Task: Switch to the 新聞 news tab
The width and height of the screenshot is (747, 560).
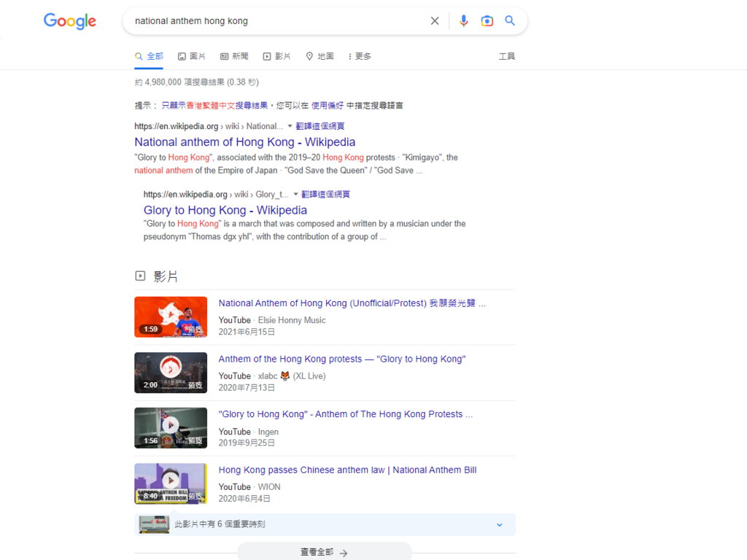Action: [234, 56]
